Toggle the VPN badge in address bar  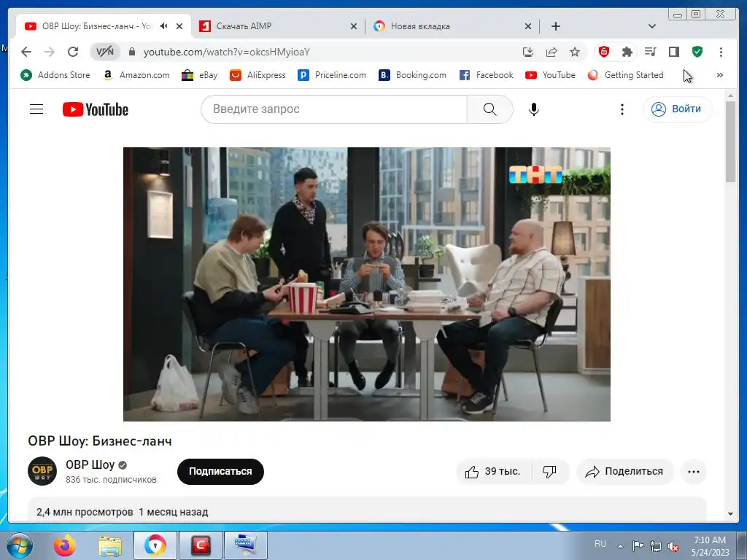pyautogui.click(x=105, y=52)
